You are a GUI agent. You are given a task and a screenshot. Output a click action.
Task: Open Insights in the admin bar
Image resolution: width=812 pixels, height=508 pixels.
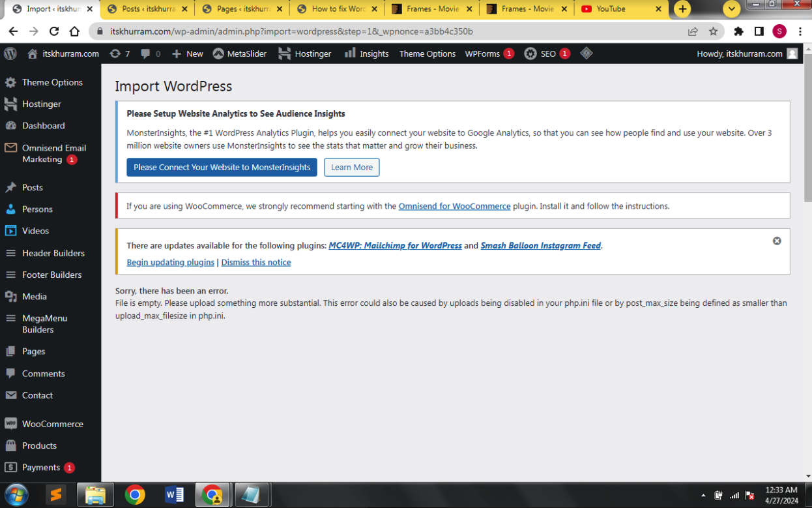[367, 53]
